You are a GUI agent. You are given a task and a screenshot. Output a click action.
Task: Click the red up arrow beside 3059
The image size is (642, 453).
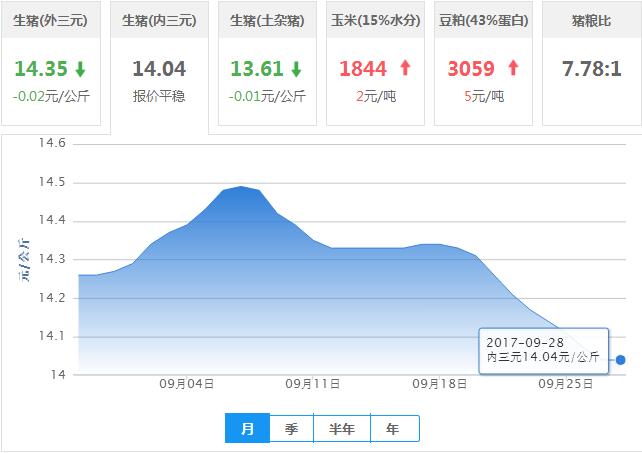tap(513, 68)
